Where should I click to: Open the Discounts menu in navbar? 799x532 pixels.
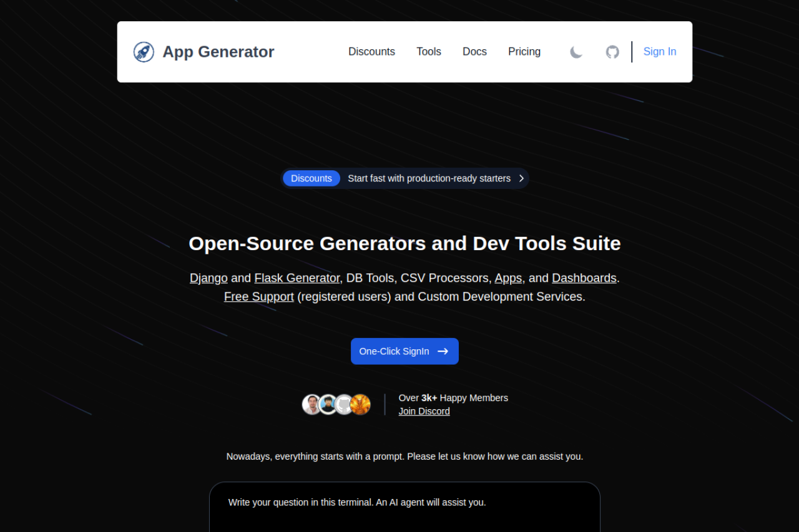pyautogui.click(x=371, y=52)
